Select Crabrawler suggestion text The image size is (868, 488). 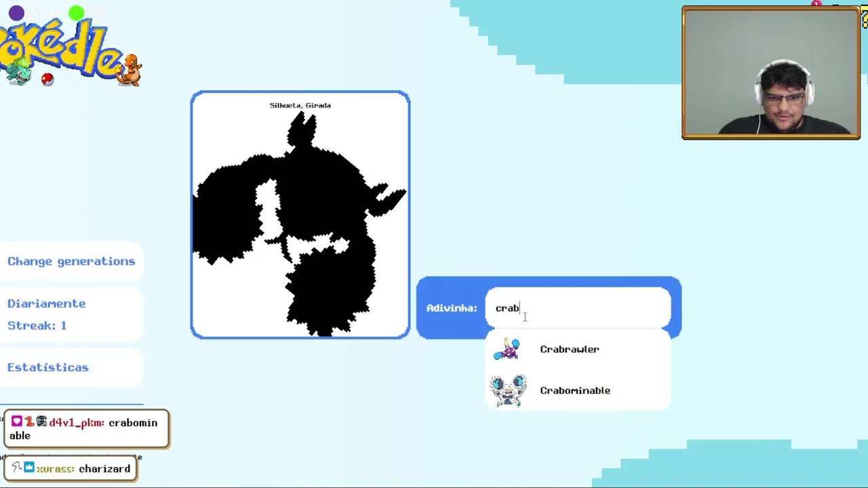point(570,349)
